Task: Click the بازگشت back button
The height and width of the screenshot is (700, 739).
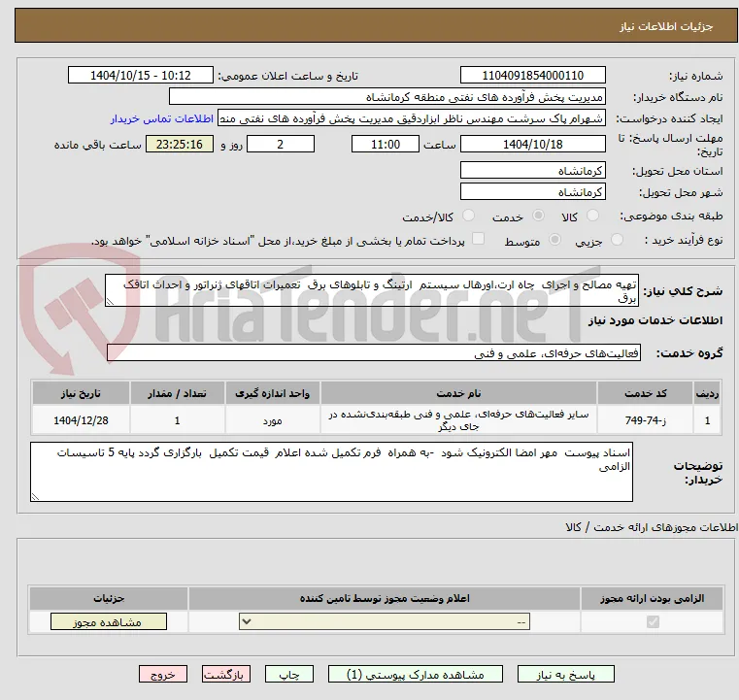Action: coord(225,674)
